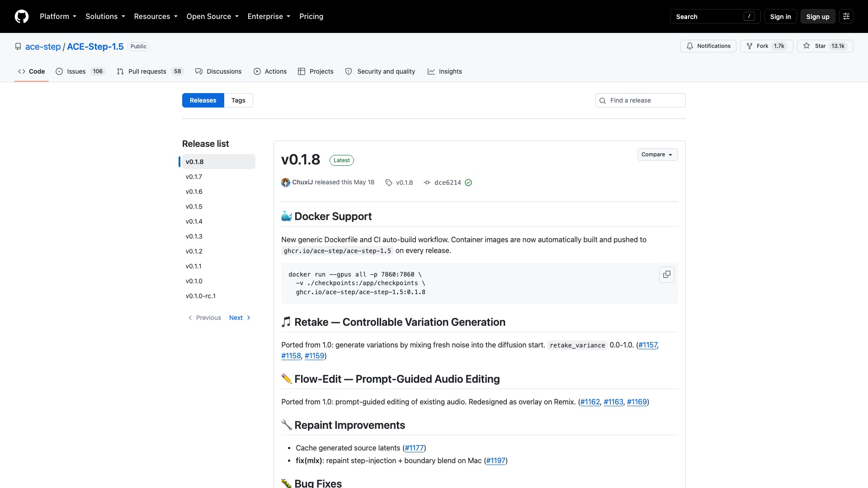Switch to the Pull requests tab

click(150, 71)
